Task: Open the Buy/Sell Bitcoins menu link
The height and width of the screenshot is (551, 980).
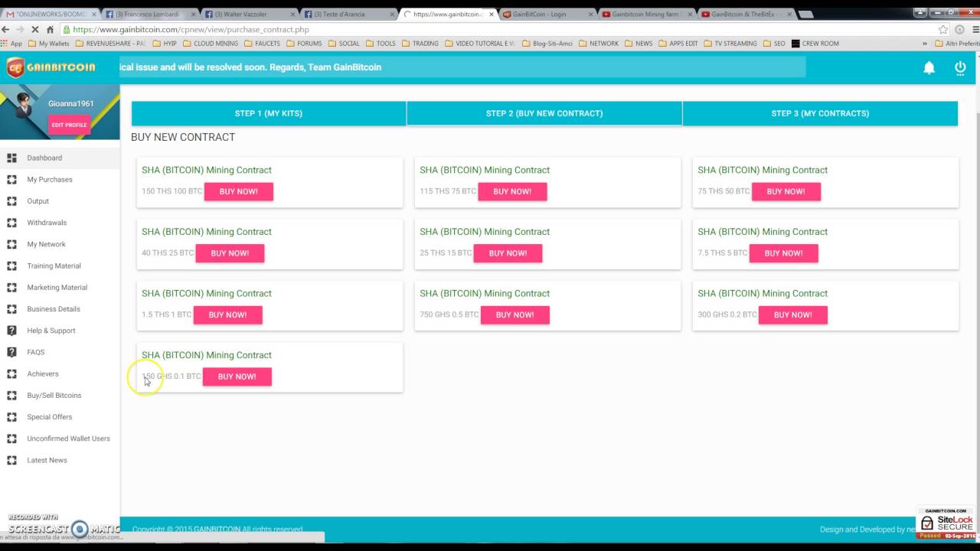Action: 54,395
